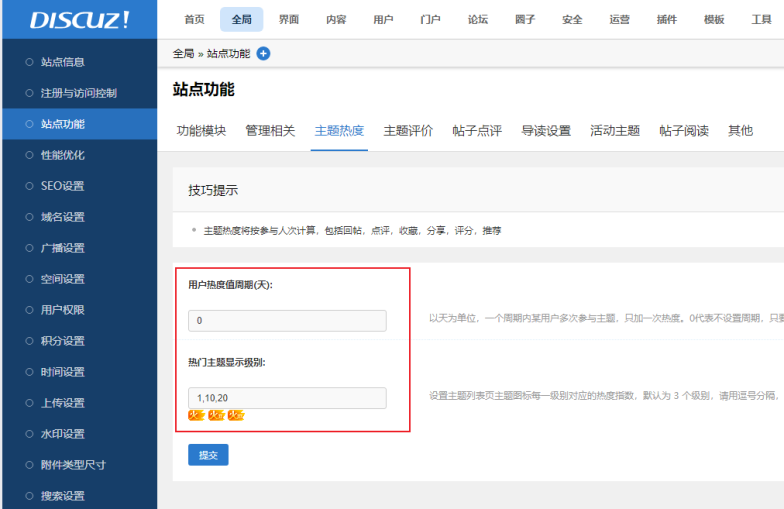The image size is (784, 509).
Task: Open 性能优化 in the sidebar
Action: coord(62,155)
